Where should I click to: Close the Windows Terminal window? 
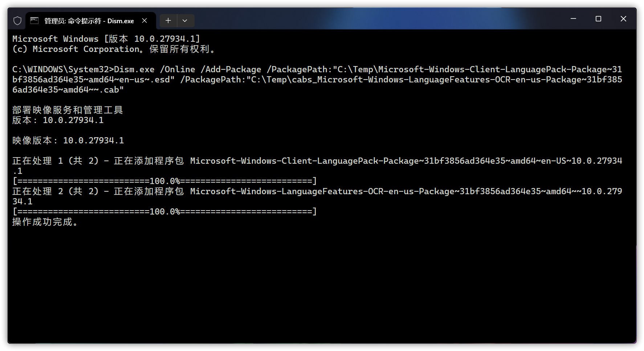pos(623,19)
